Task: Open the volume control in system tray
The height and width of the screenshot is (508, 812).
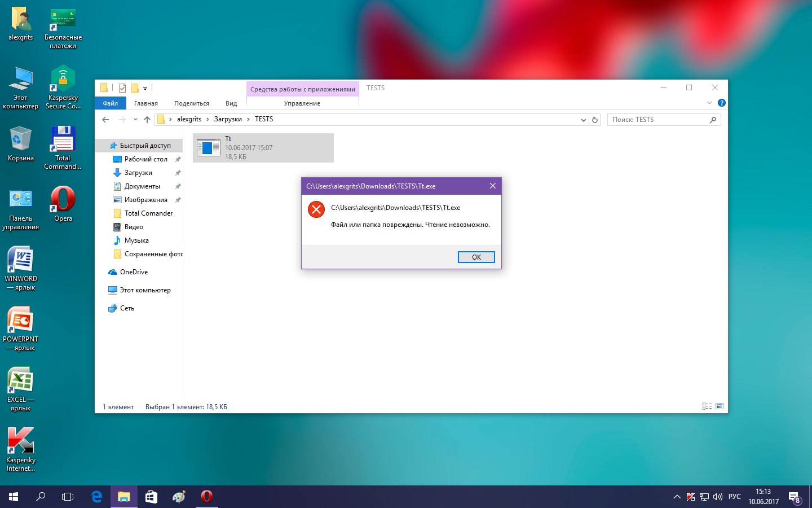Action: pyautogui.click(x=718, y=497)
